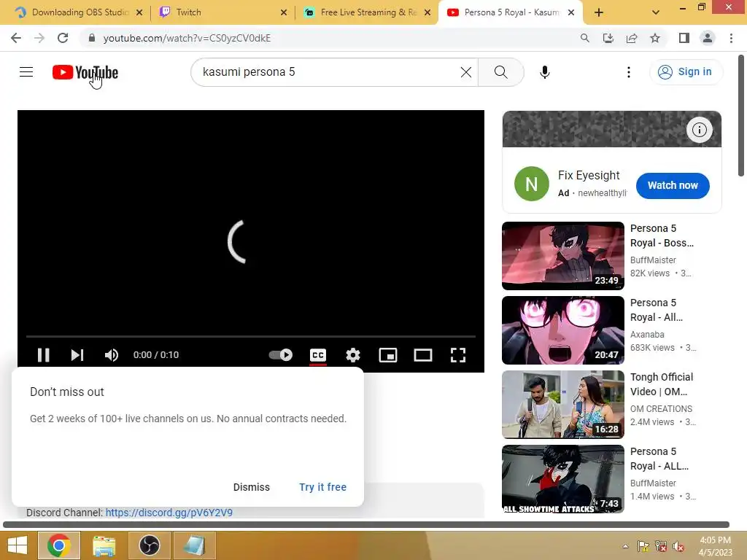Close the Downloading OBS Studio tab
Screen dimensions: 747x560
139,12
